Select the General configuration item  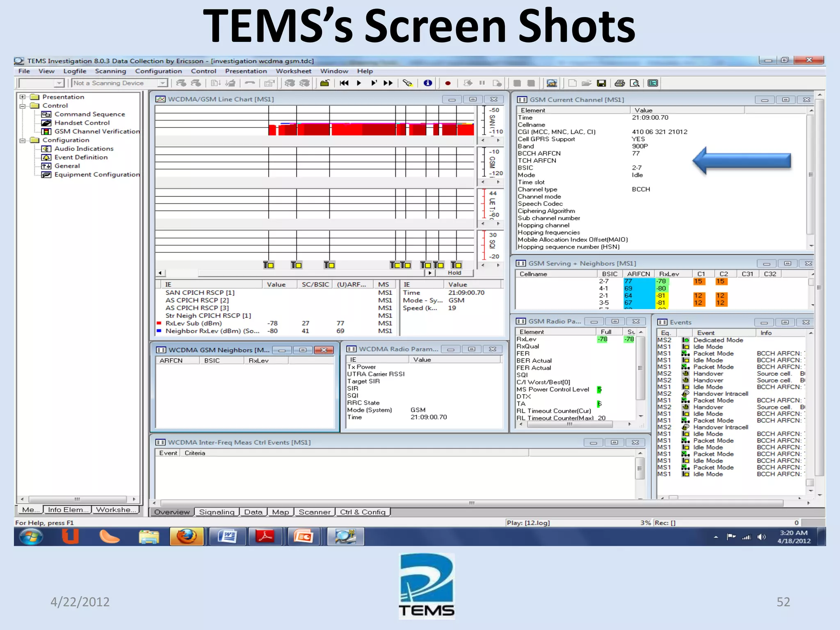tap(67, 166)
